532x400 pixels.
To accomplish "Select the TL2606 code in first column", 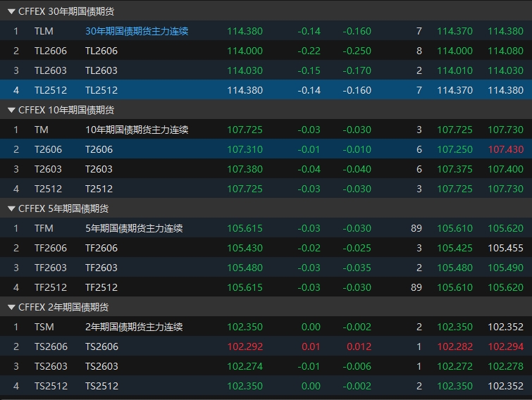I will 51,51.
